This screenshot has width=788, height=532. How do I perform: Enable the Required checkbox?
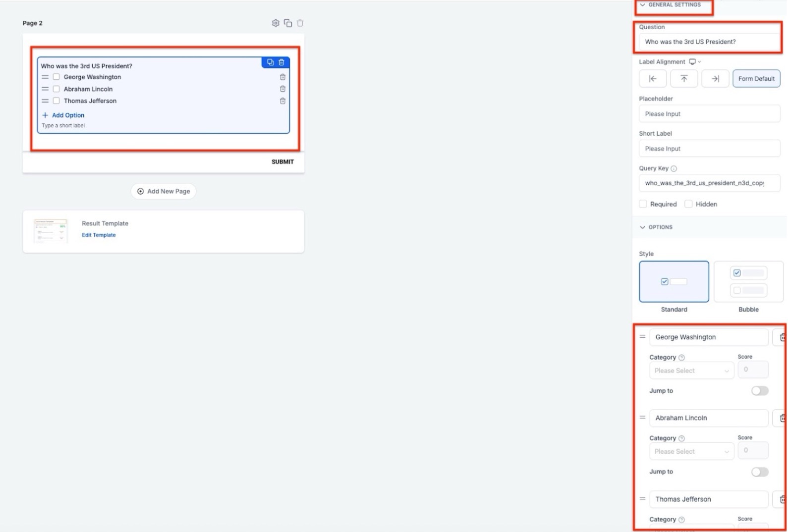click(x=643, y=204)
